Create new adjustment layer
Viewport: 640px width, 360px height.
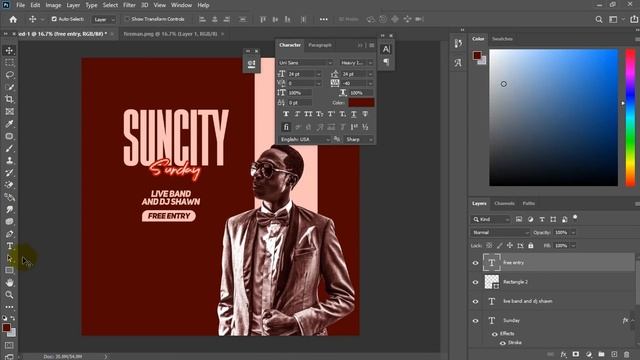(x=589, y=355)
